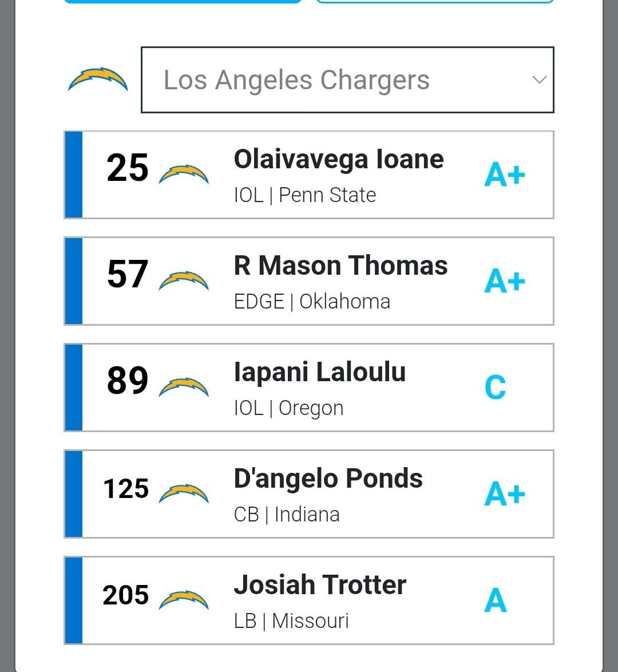Select the Olaivavega Ioane player name
Image resolution: width=618 pixels, height=672 pixels.
click(x=339, y=159)
